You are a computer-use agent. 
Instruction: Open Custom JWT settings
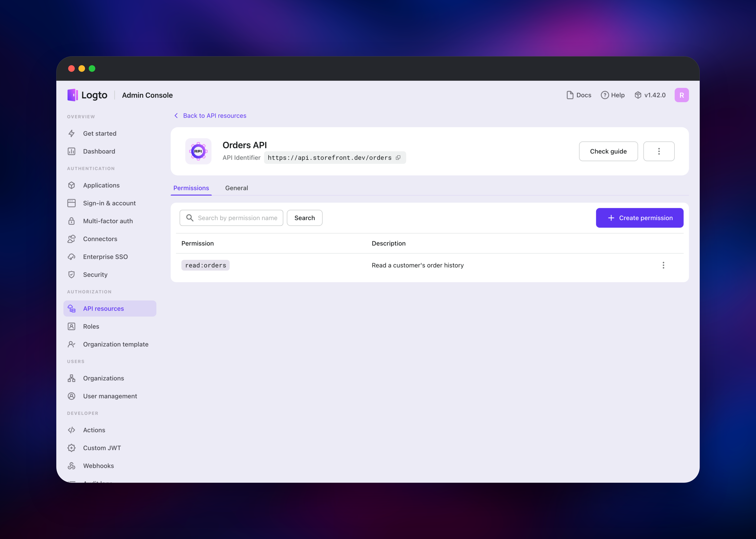point(110,448)
